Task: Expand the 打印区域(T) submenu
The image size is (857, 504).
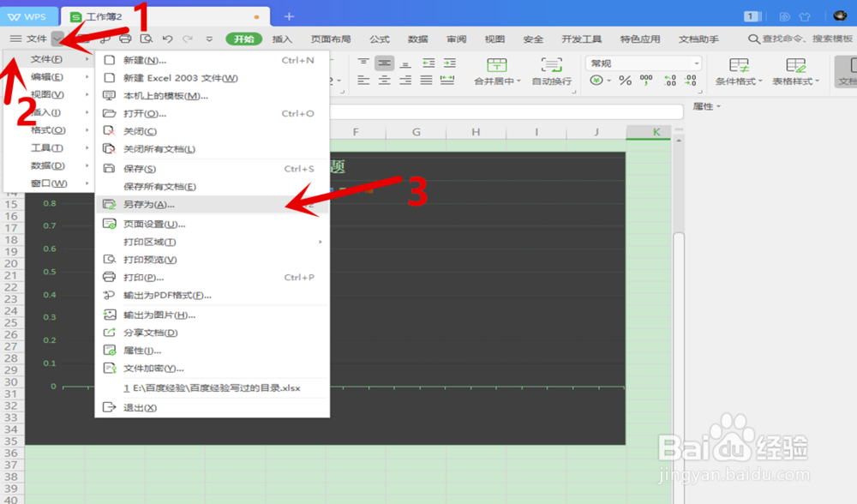Action: pyautogui.click(x=212, y=242)
